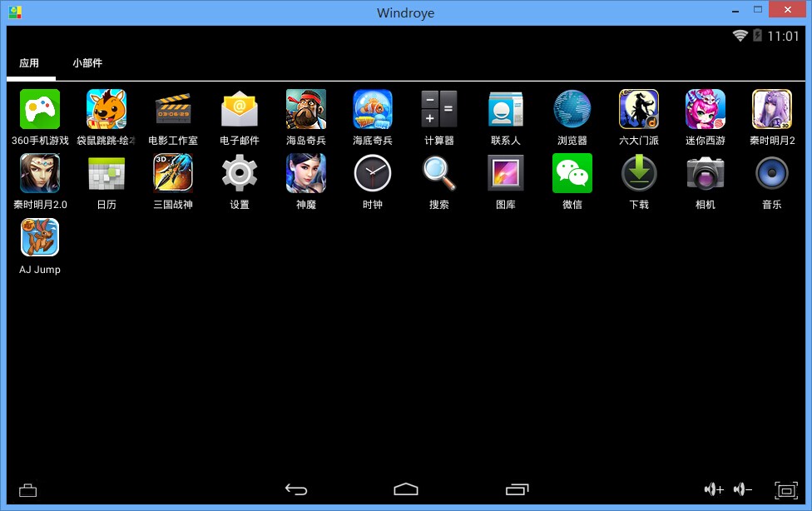Open 搜索 search magnifier app
This screenshot has width=812, height=511.
pyautogui.click(x=439, y=174)
